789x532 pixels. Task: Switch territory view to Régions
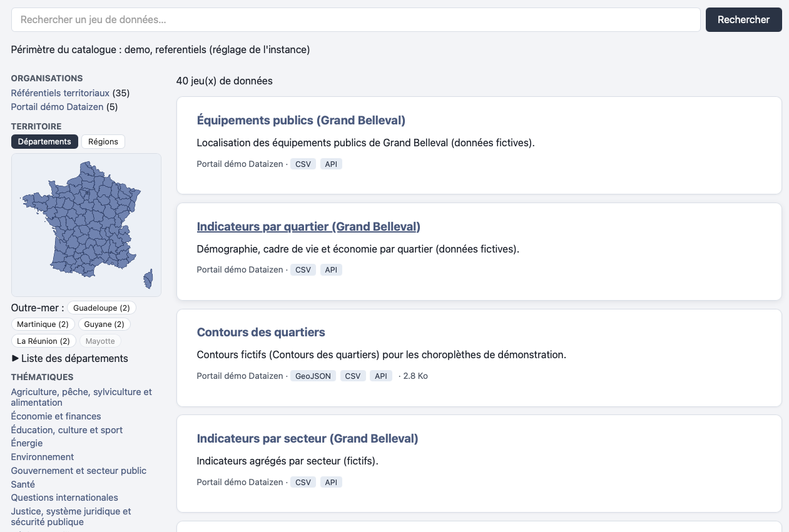[103, 142]
